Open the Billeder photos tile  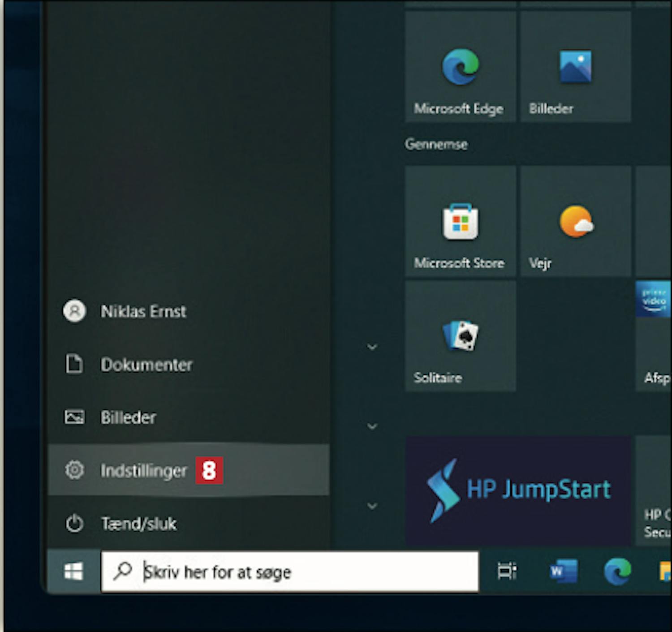pos(575,67)
